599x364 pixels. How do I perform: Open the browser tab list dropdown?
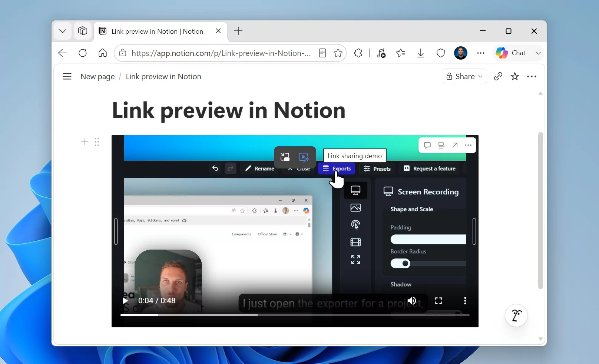click(62, 31)
